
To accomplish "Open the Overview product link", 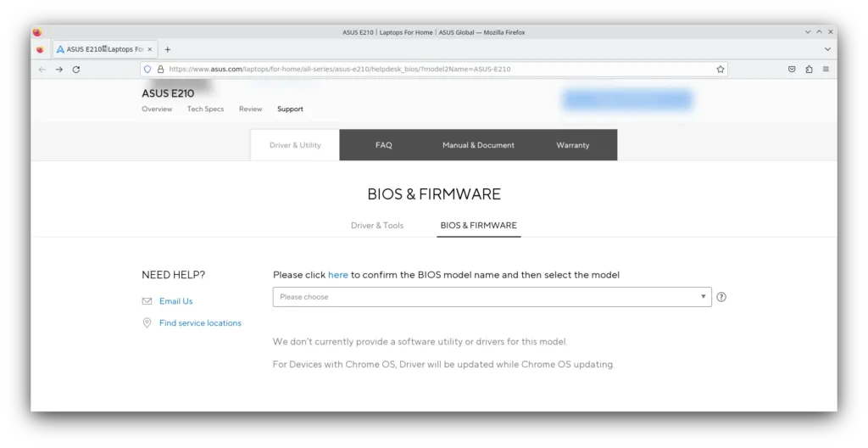I will click(x=157, y=109).
